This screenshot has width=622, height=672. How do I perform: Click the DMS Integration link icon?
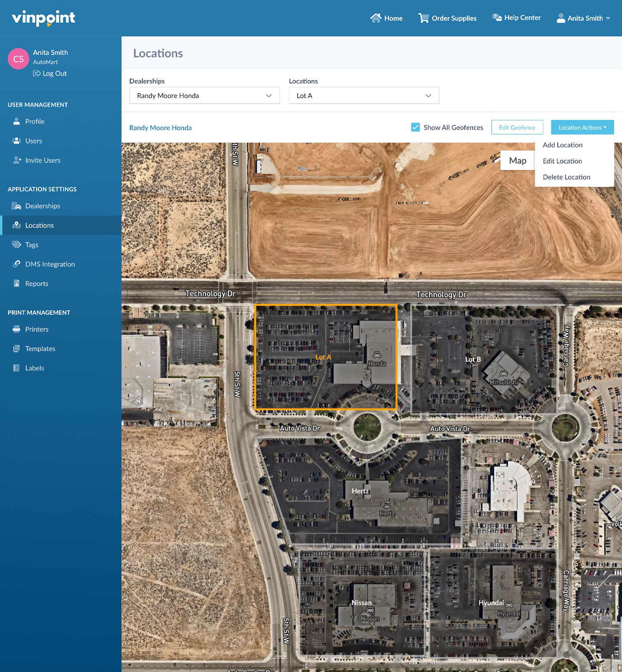tap(16, 264)
